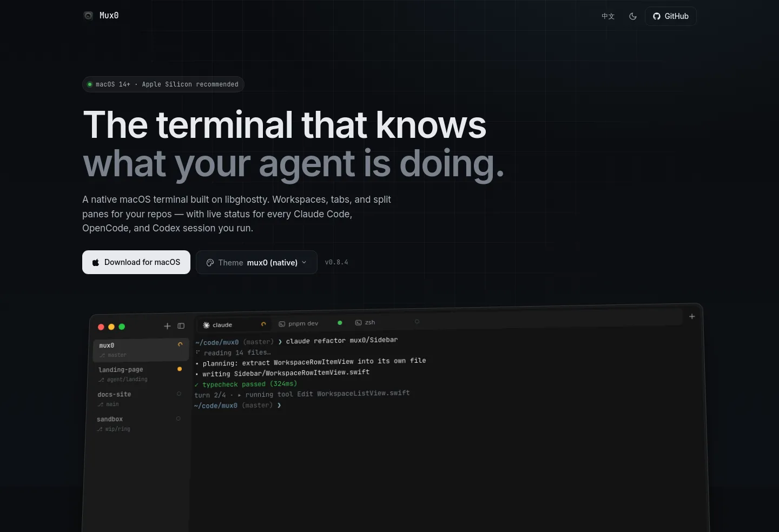Viewport: 779px width, 532px height.
Task: Click the claude refactor mux0/Sidebar command
Action: pos(342,341)
